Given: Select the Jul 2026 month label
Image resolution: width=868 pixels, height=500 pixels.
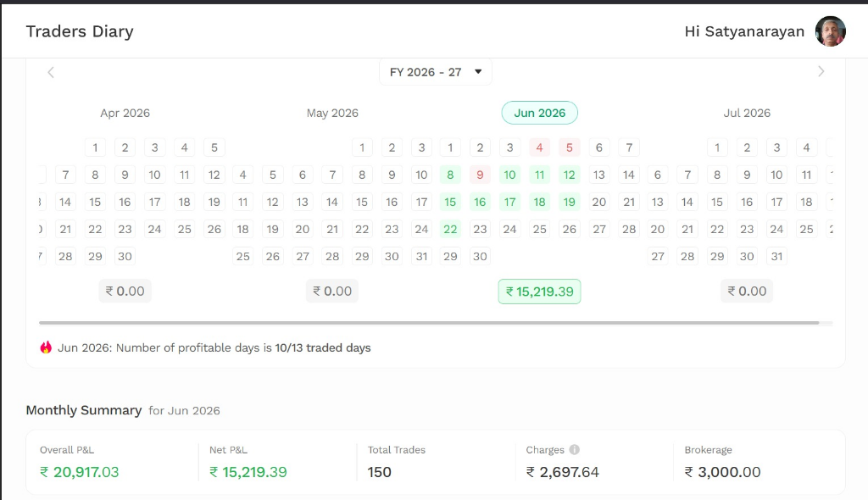Looking at the screenshot, I should click(x=747, y=113).
